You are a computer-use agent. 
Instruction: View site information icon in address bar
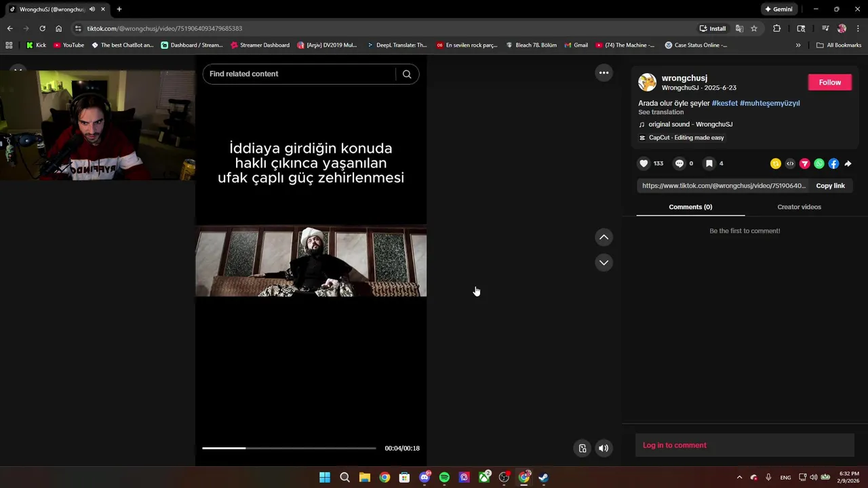[x=78, y=28]
